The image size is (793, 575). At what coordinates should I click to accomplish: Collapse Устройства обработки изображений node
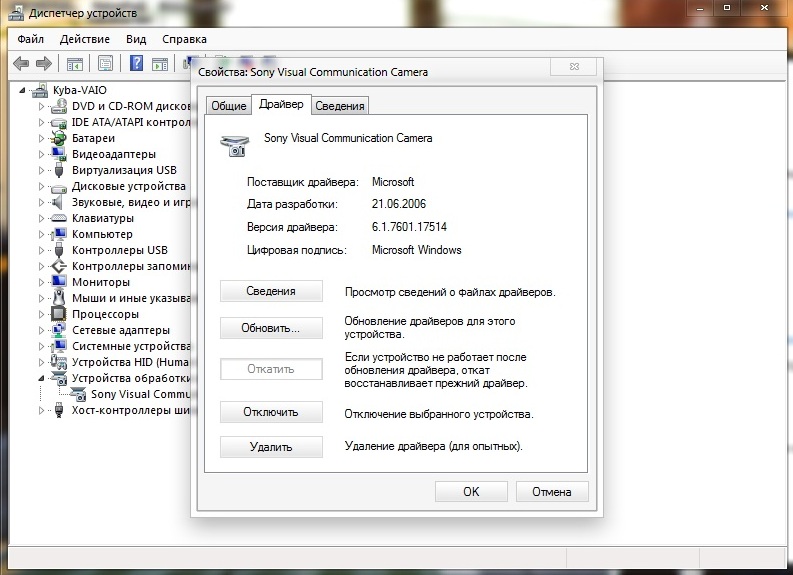pyautogui.click(x=41, y=378)
